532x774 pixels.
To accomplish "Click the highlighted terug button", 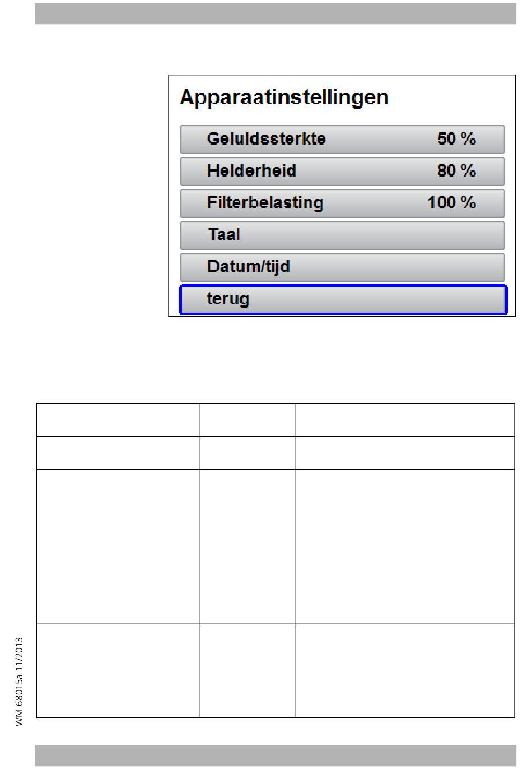I will pos(343,299).
